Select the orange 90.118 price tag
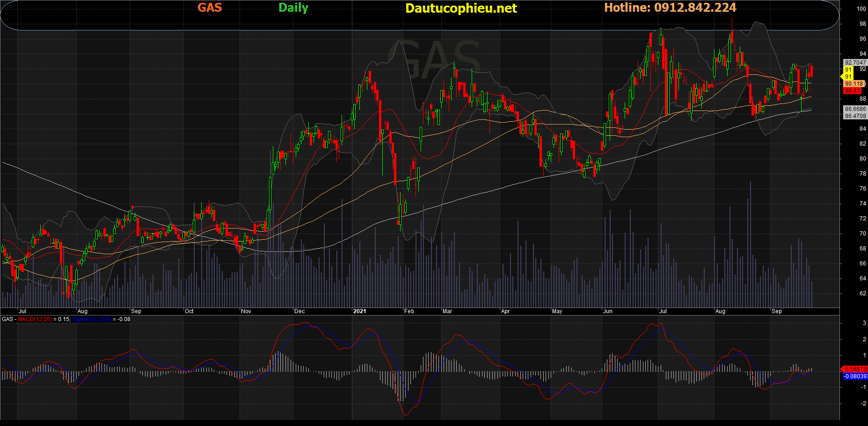The image size is (868, 426). pyautogui.click(x=854, y=84)
